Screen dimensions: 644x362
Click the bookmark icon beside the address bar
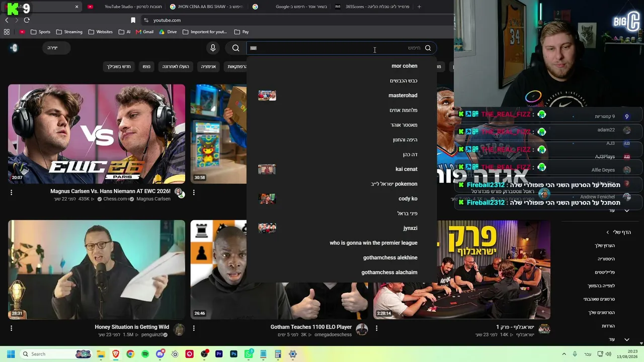pos(133,20)
